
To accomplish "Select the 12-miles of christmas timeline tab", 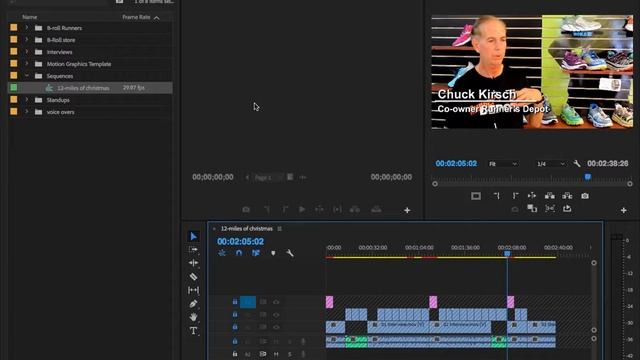I will (x=247, y=229).
